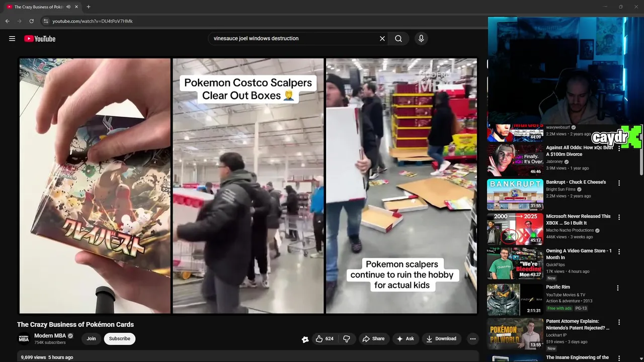Click title Pacific Rim

coord(558,287)
